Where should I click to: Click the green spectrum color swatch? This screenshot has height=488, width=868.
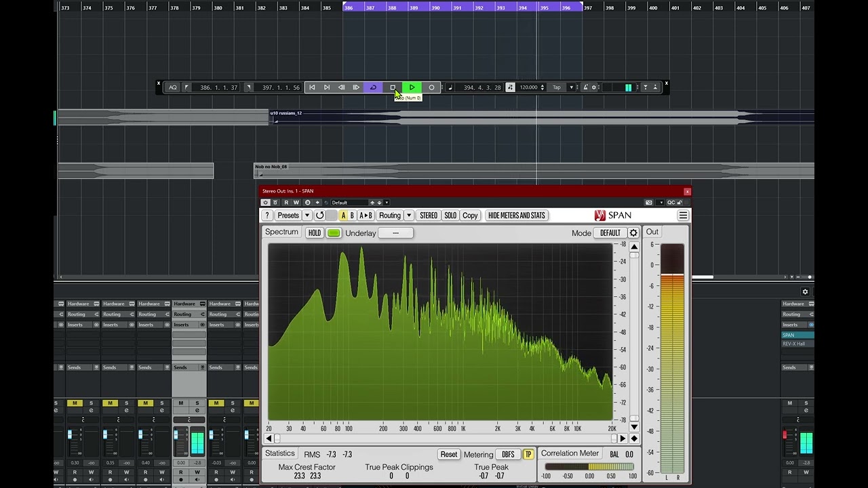click(x=334, y=233)
